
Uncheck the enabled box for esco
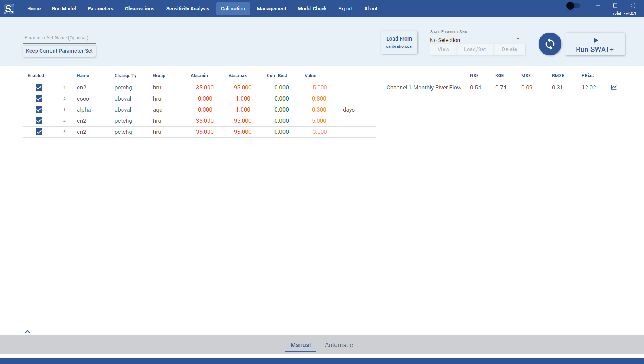(39, 99)
